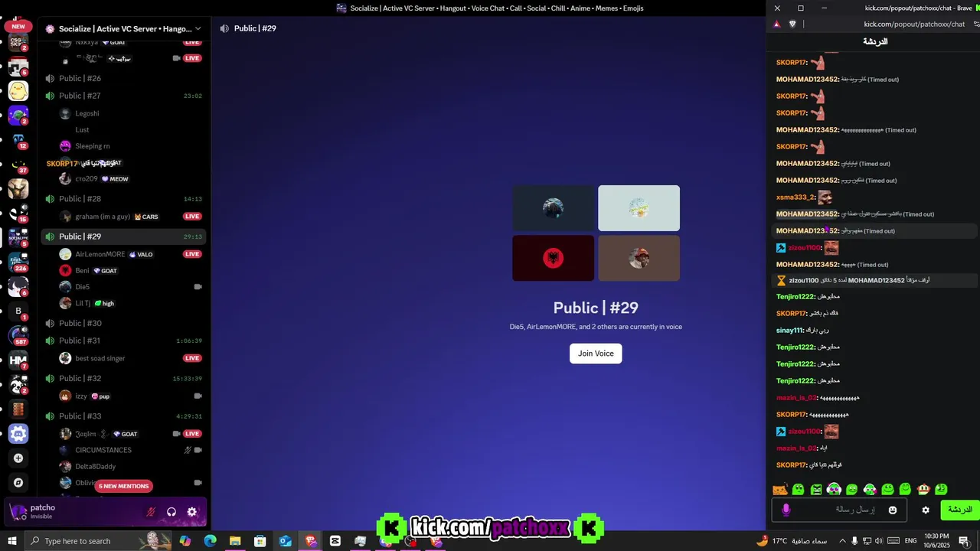
Task: Open the Windows notification center
Action: click(965, 541)
